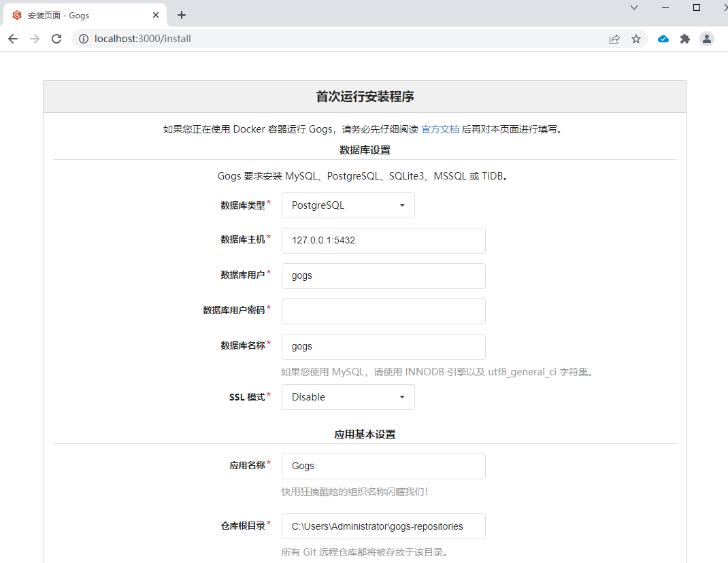Click the SSL 模式 label
Viewport: 728px width, 563px height.
[x=247, y=397]
